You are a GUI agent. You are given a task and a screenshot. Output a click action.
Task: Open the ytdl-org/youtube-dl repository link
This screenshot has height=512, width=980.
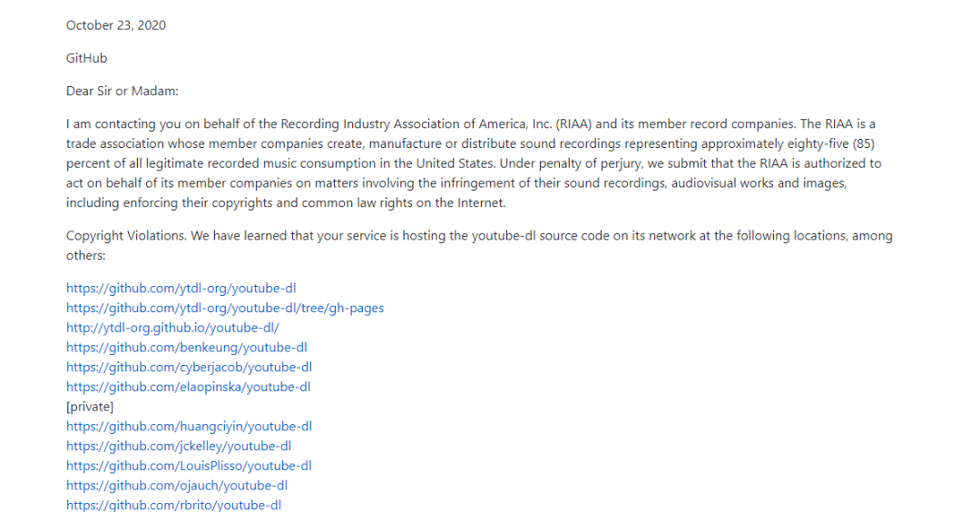181,288
